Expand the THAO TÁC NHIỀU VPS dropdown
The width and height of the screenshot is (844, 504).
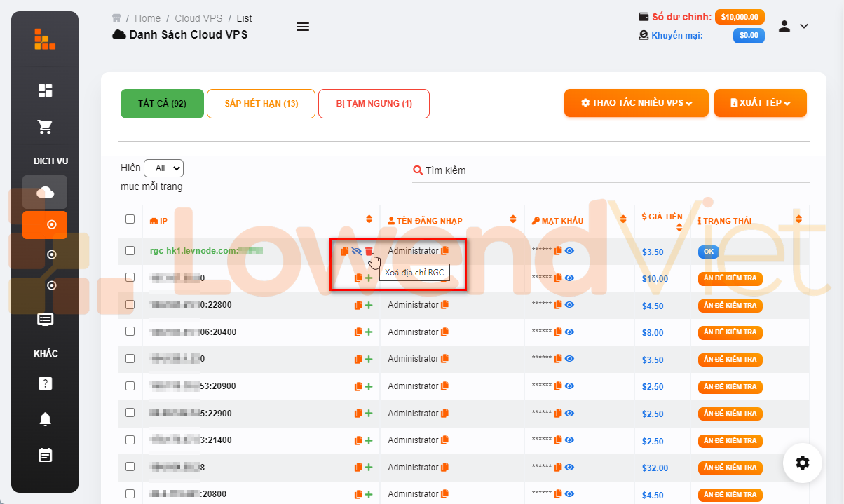point(636,103)
